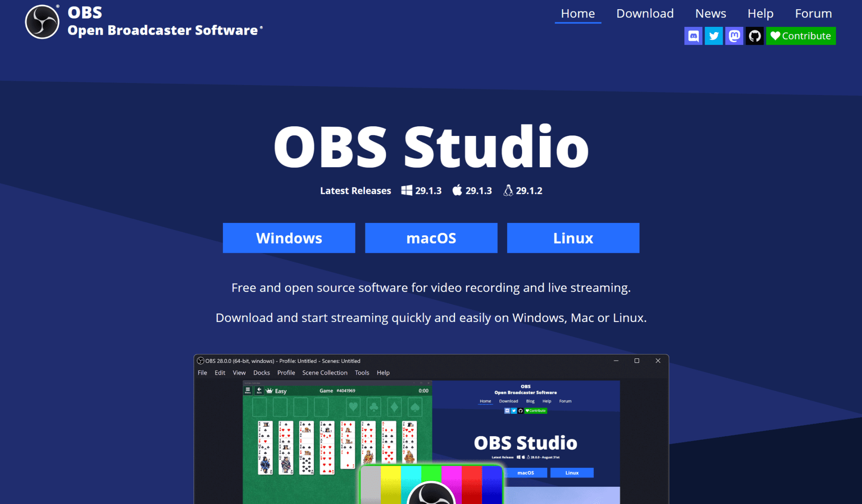Image resolution: width=862 pixels, height=504 pixels.
Task: Click the solitaire menu icon in preview
Action: pyautogui.click(x=248, y=391)
